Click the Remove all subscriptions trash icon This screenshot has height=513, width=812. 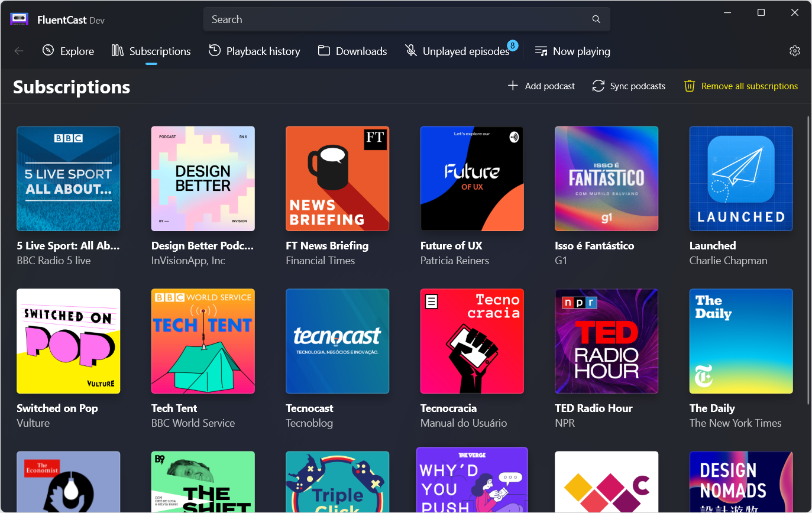[689, 86]
